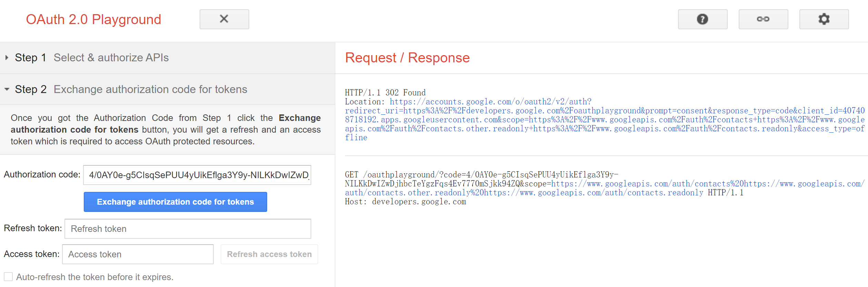The width and height of the screenshot is (868, 287).
Task: Click the Auto-refresh the token label text
Action: 95,277
